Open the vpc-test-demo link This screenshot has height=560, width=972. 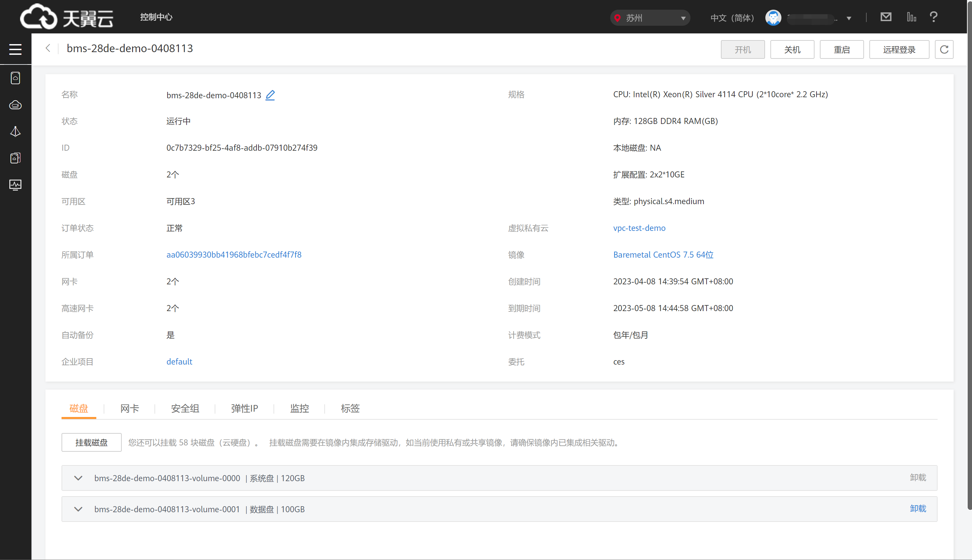coord(639,228)
